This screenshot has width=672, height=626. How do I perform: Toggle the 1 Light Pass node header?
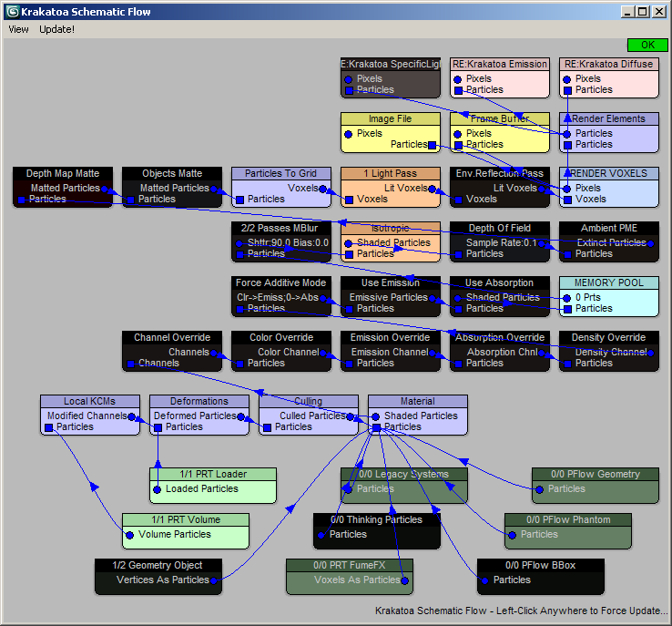(x=391, y=173)
